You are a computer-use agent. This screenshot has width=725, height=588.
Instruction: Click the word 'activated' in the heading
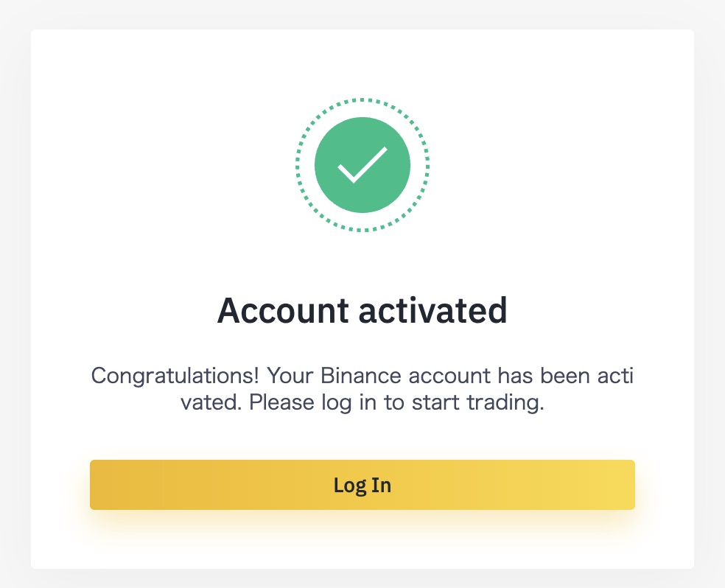(x=432, y=310)
